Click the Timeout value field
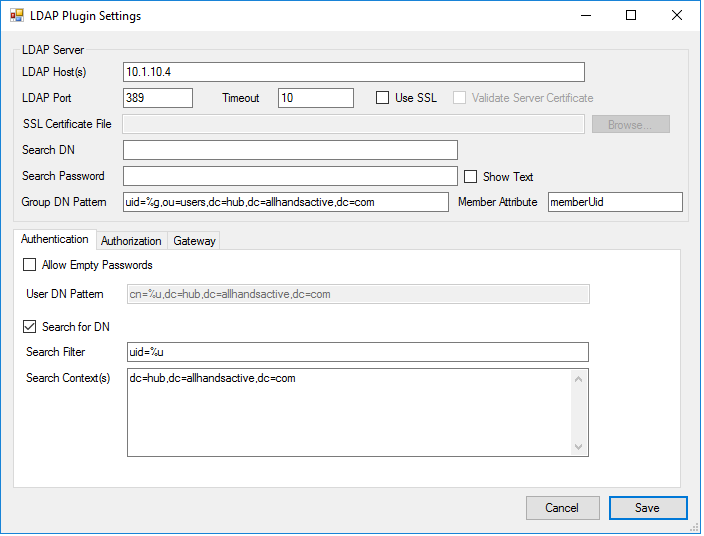Viewport: 704px width, 536px height. 315,98
